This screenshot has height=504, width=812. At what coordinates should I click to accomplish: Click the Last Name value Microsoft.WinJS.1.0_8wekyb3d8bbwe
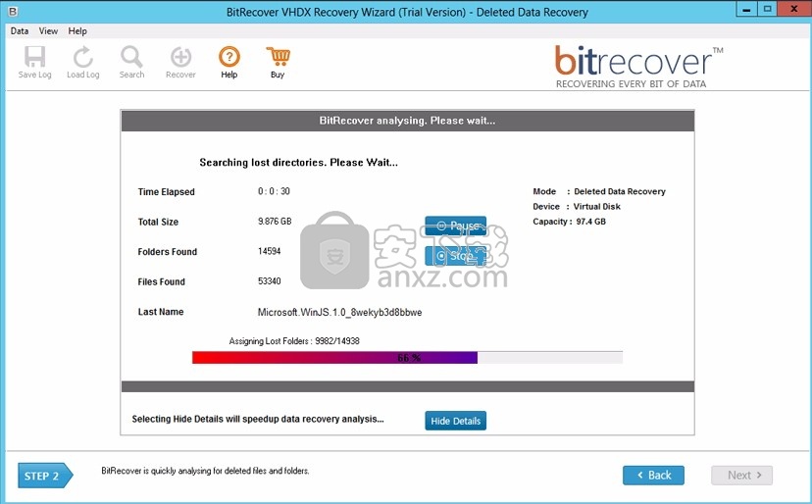point(339,313)
